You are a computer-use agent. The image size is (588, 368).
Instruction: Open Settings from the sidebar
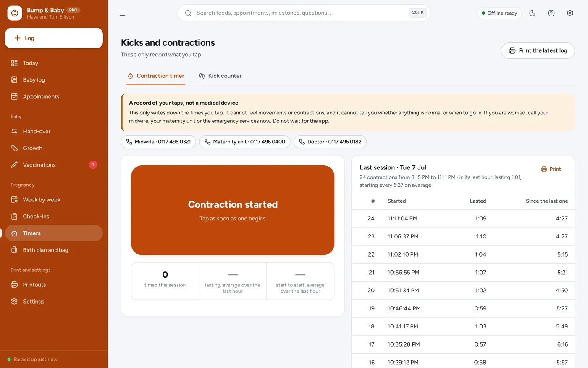pos(54,302)
